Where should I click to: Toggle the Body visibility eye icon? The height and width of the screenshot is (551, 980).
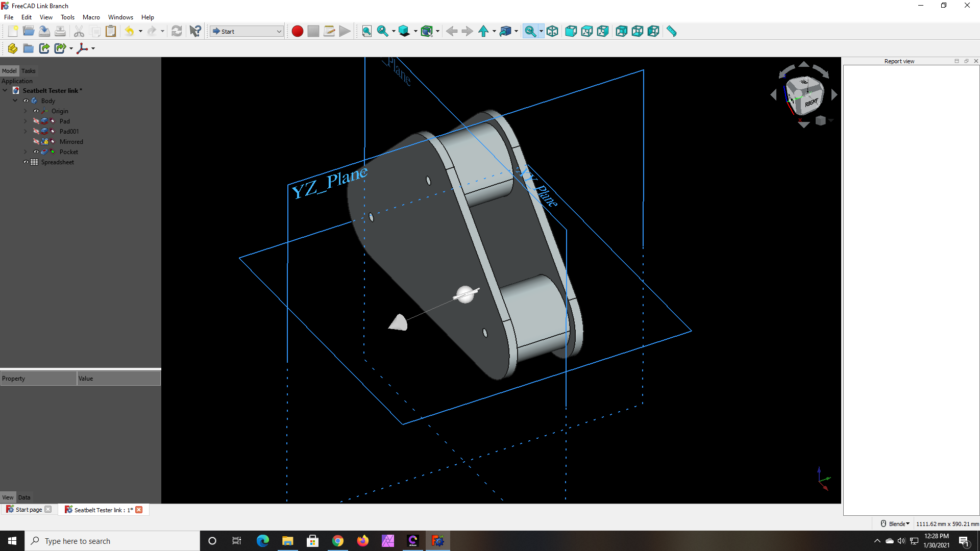26,101
